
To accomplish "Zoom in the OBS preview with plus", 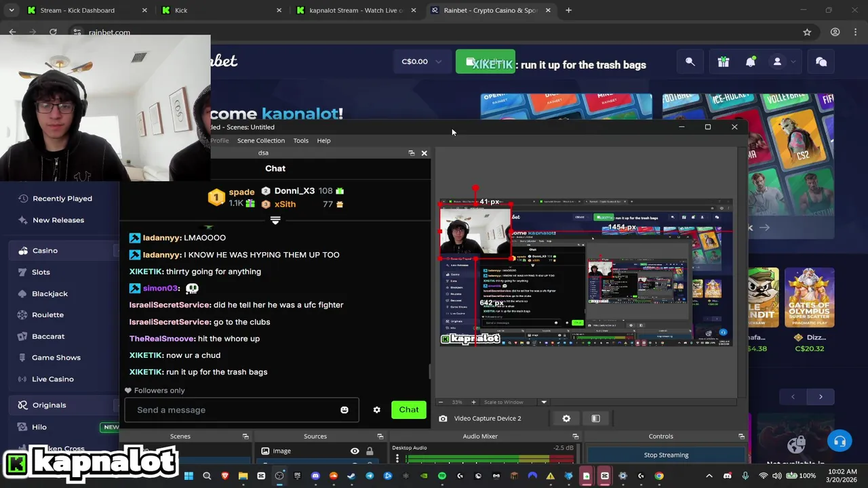I will click(473, 402).
